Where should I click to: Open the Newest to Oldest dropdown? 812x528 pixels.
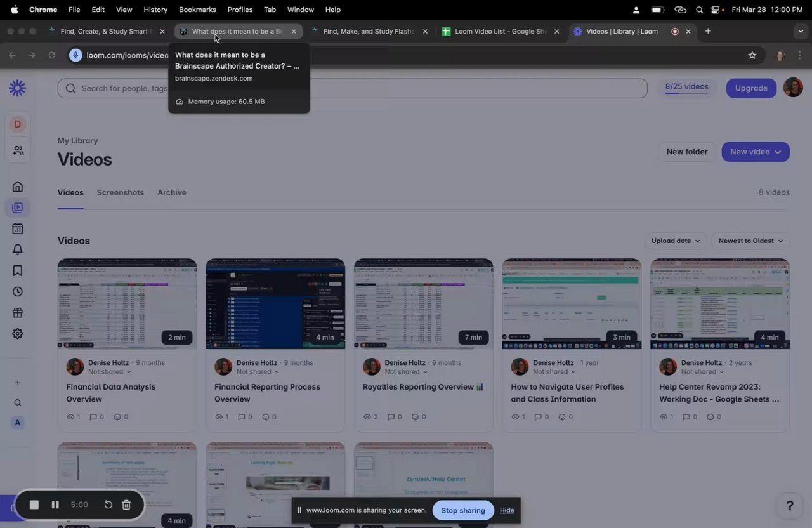click(x=750, y=241)
